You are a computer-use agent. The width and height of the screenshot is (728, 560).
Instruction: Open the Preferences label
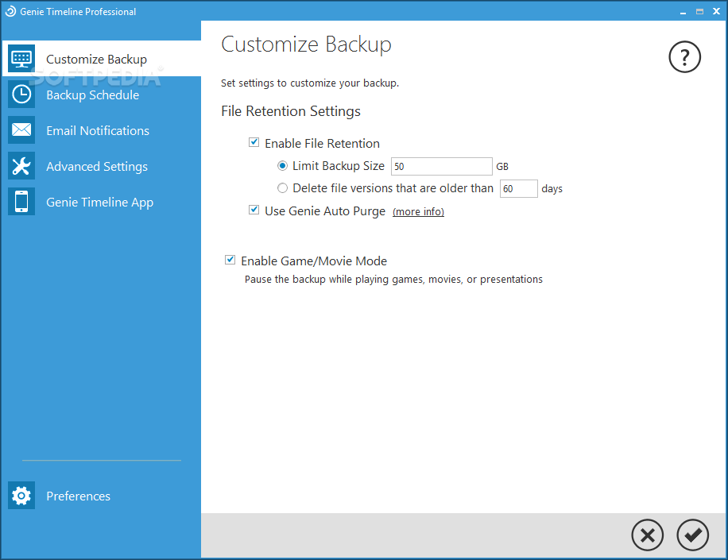tap(79, 496)
